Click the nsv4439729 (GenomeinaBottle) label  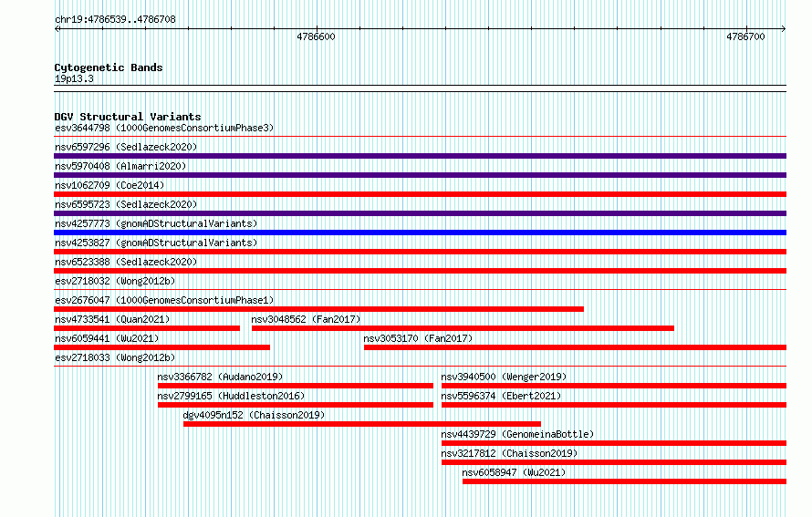coord(517,434)
